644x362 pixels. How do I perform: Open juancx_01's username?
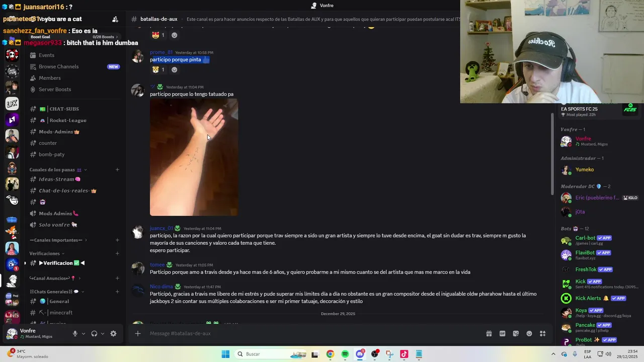click(161, 228)
